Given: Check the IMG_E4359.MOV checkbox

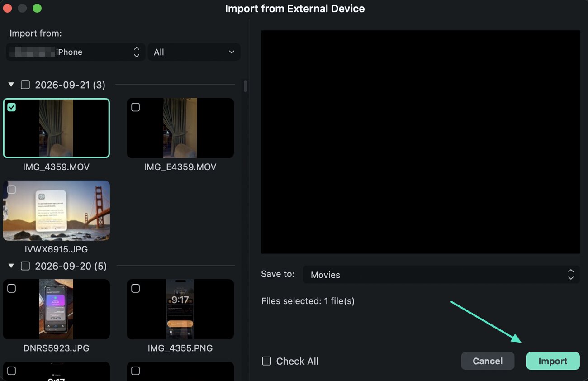Looking at the screenshot, I should [x=135, y=107].
